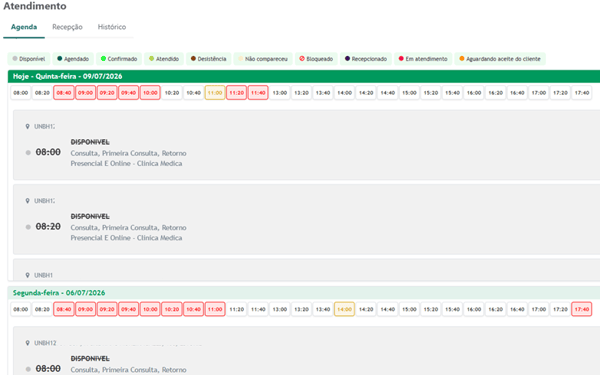Select the 17:40 blocked slot on Monday 06/07
The image size is (600, 375).
click(x=582, y=309)
